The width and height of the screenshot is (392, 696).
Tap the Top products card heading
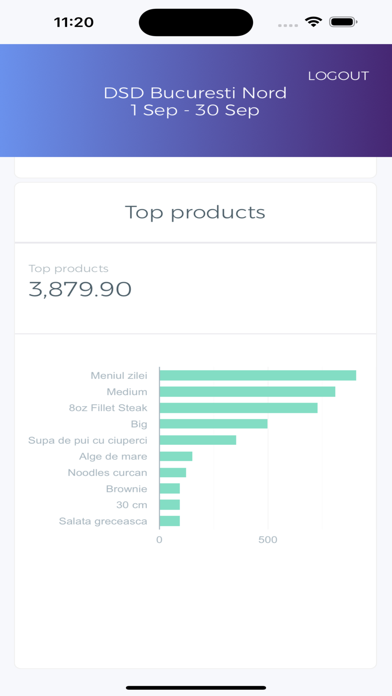pyautogui.click(x=195, y=212)
